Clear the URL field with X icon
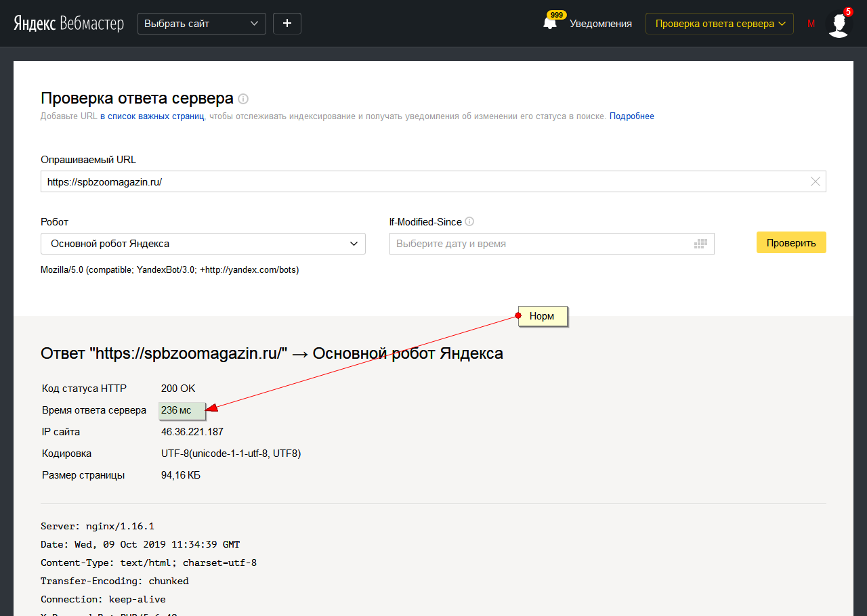Viewport: 867px width, 616px height. 815,181
